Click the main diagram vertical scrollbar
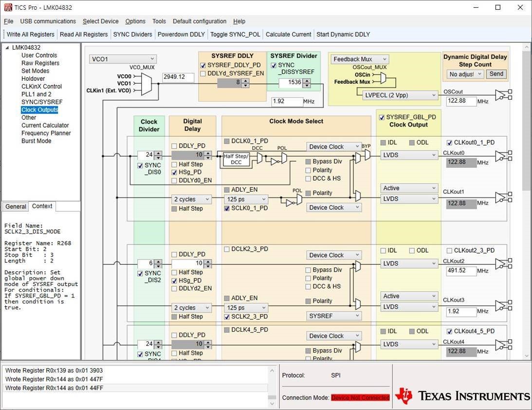This screenshot has height=410, width=532. pos(527,202)
